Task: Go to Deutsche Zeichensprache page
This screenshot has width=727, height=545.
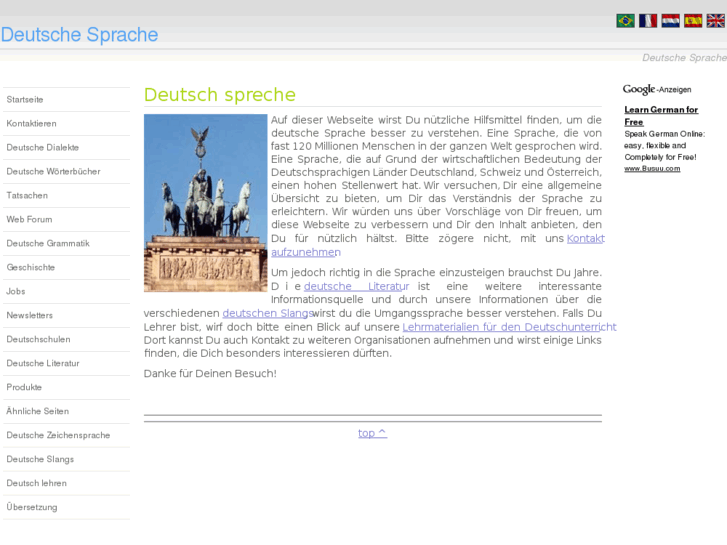Action: tap(66, 435)
